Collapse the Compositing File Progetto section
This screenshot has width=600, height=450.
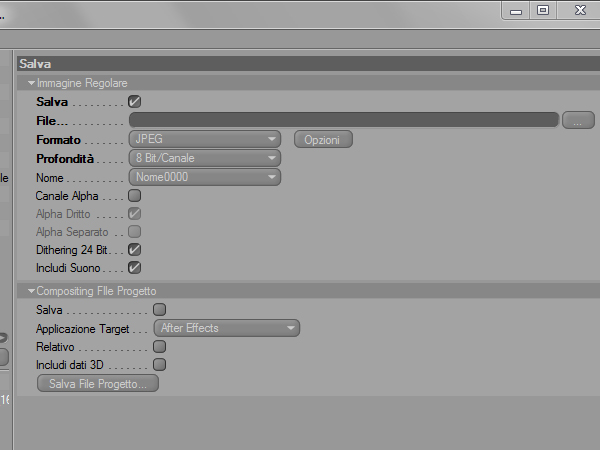tap(31, 291)
